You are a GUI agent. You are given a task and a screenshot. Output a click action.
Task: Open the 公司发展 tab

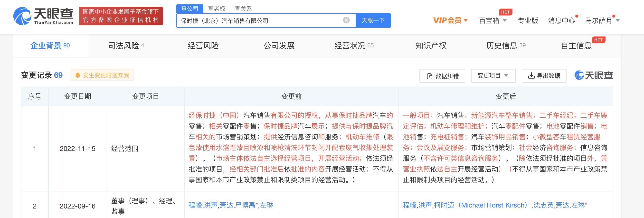tap(279, 46)
